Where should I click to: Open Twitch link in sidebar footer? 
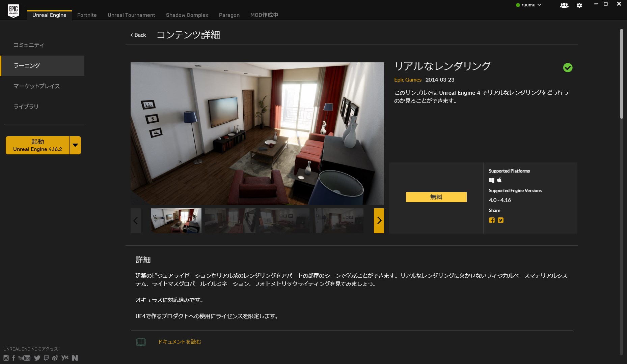46,358
